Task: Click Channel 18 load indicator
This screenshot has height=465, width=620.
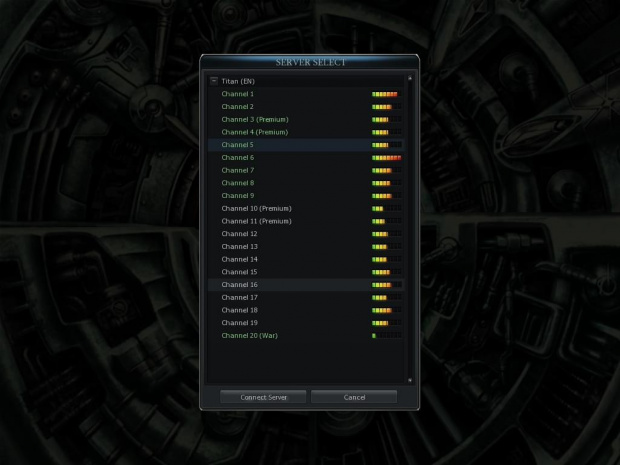Action: pyautogui.click(x=387, y=310)
